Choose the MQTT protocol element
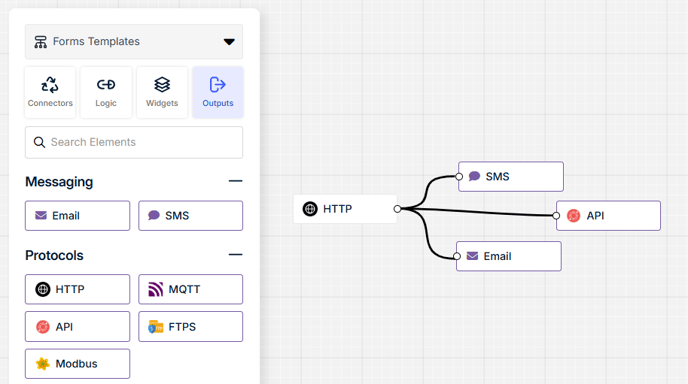Screen dimensions: 688x384 tap(190, 289)
